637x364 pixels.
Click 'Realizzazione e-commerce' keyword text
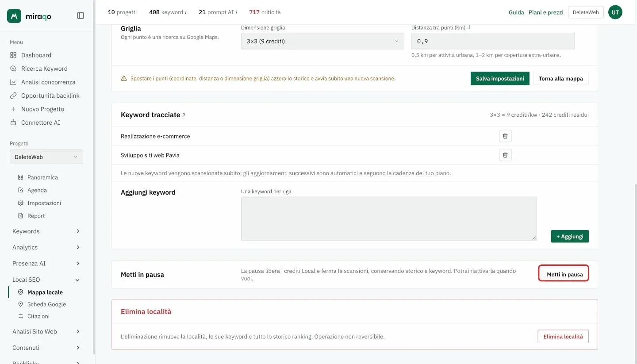155,136
